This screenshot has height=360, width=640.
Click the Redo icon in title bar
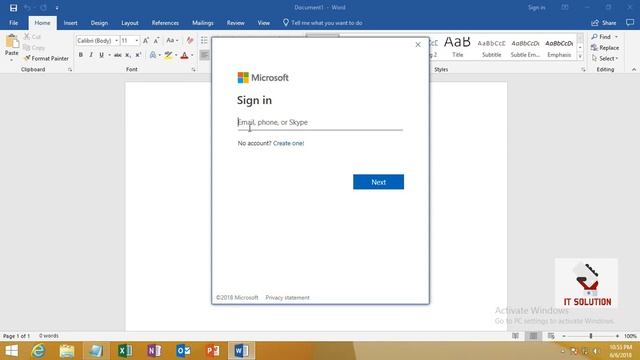(43, 8)
